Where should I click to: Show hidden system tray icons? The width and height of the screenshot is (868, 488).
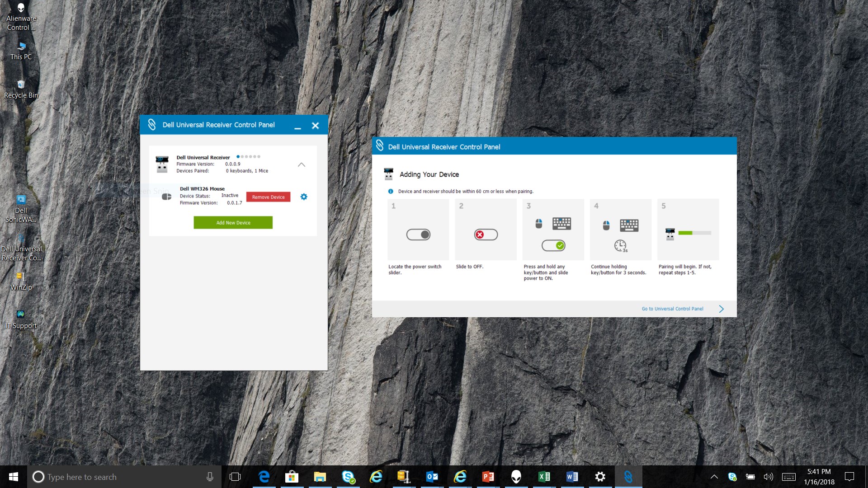[x=714, y=477]
